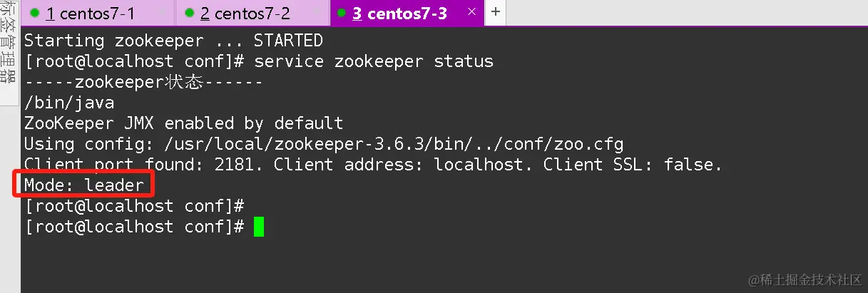Click the /bin/java output line
This screenshot has height=293, width=868.
pyautogui.click(x=69, y=103)
